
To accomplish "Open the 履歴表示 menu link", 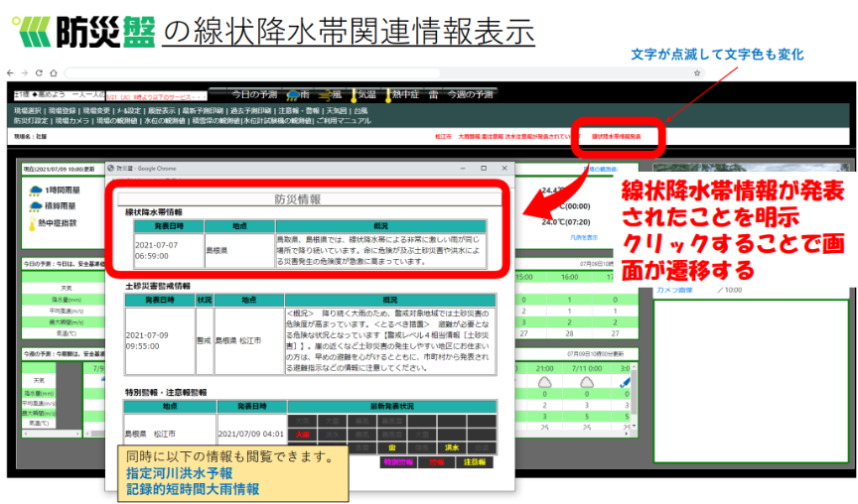I will (x=162, y=111).
